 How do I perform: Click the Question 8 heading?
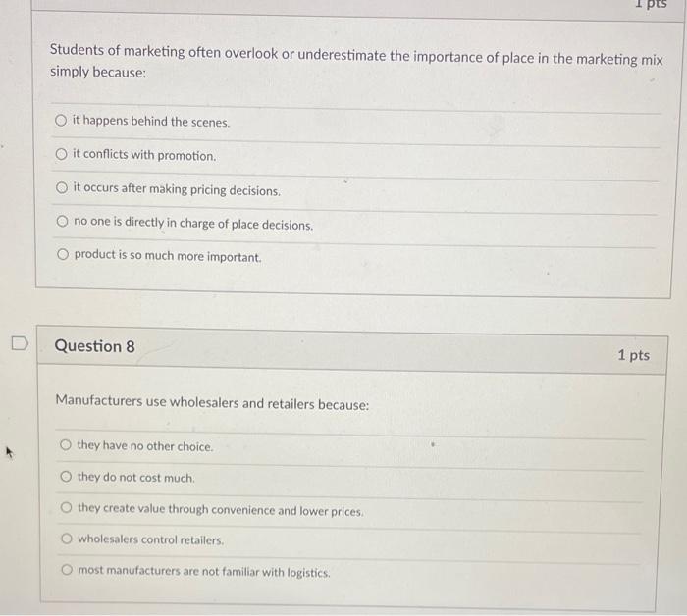click(95, 346)
